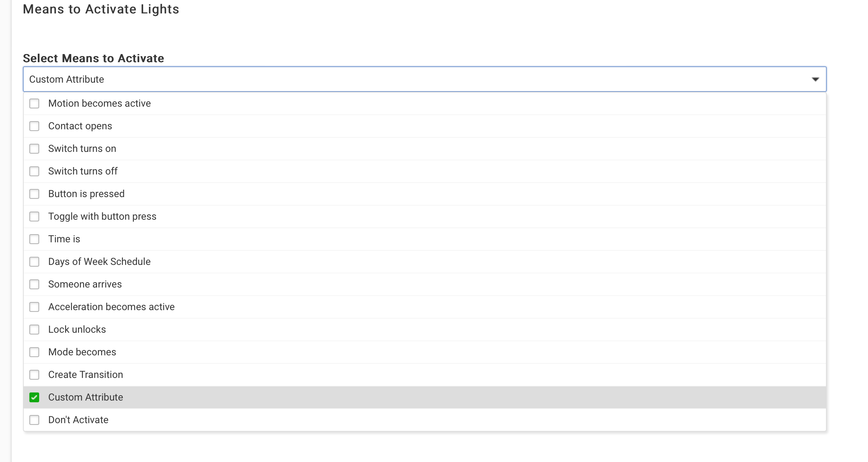Tick the Switch turns on checkbox
Viewport: 868px width, 462px height.
34,149
